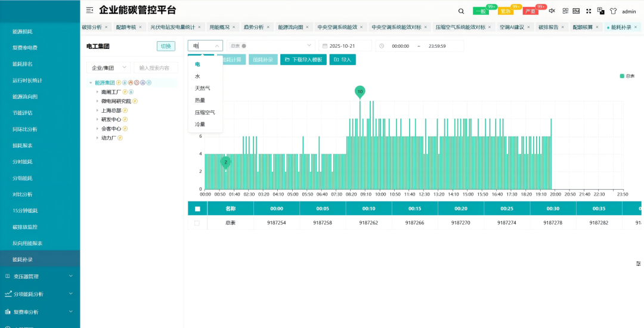Viewport: 644px width, 328px height.
Task: Click the 下载导入模板 button
Action: tap(304, 60)
